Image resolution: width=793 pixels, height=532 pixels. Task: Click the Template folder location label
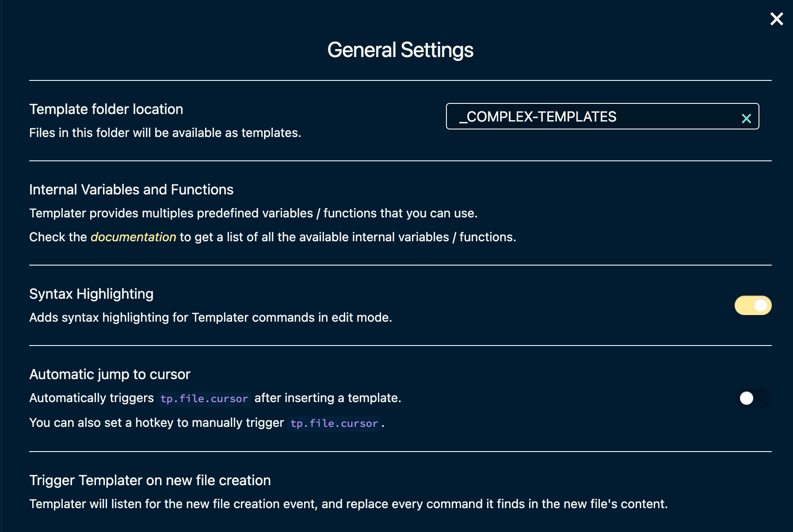point(106,109)
